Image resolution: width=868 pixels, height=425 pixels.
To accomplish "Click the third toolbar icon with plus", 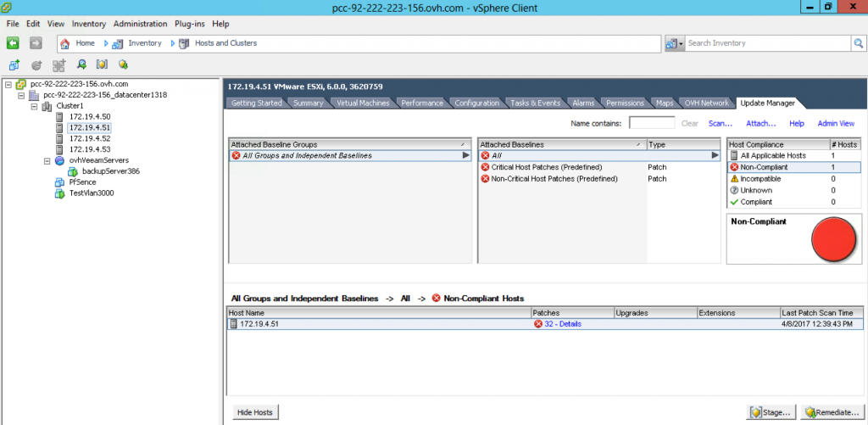I will point(58,64).
